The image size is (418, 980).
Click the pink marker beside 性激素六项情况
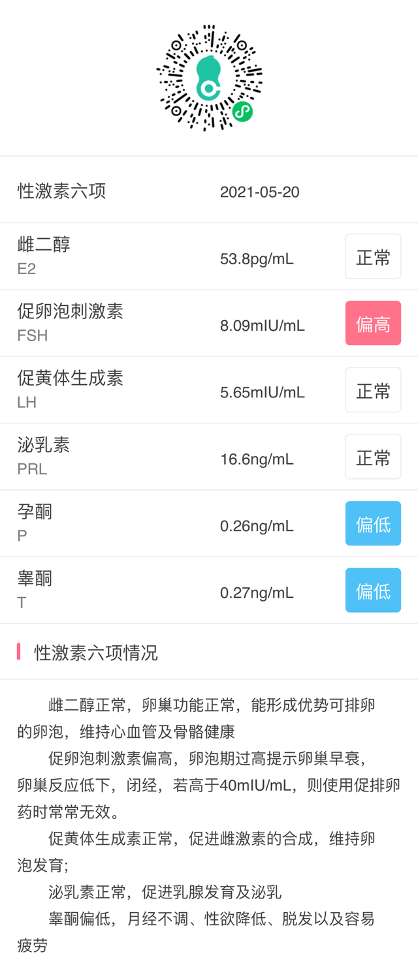(19, 652)
